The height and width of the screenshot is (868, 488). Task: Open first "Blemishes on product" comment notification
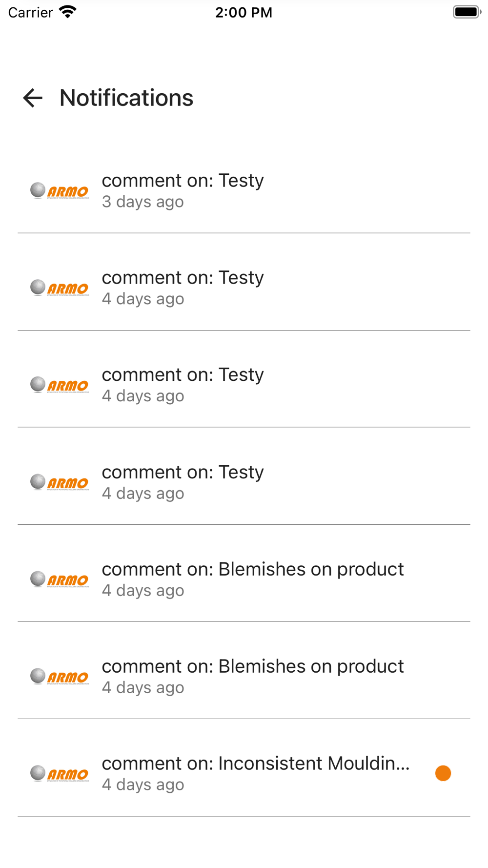[x=252, y=569]
